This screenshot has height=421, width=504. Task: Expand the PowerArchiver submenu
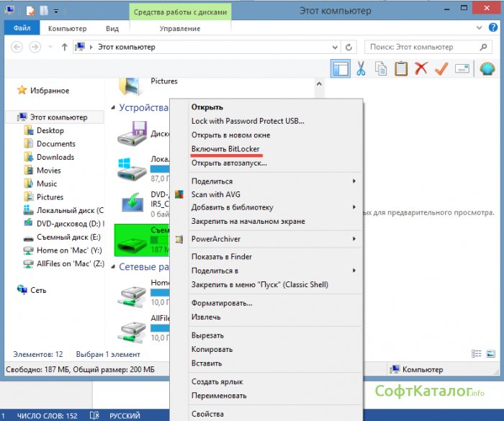click(x=354, y=239)
